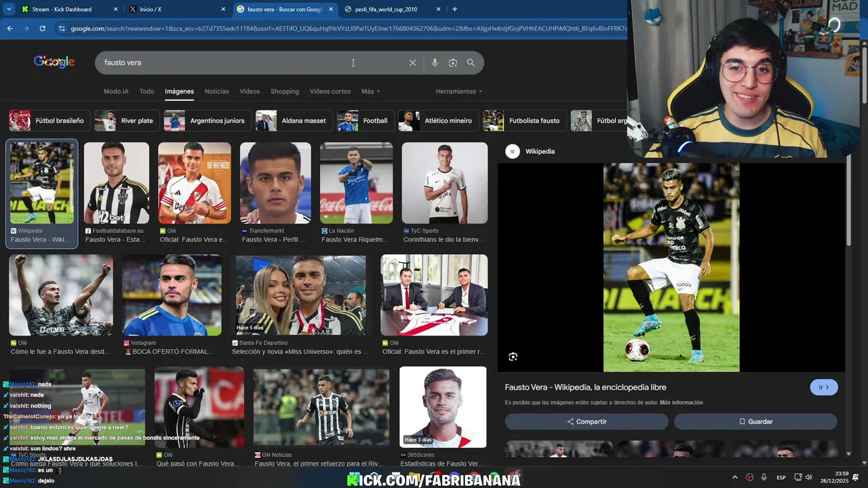Screen dimensions: 868x488
Task: Click the site info icon in address bar
Action: [62, 28]
